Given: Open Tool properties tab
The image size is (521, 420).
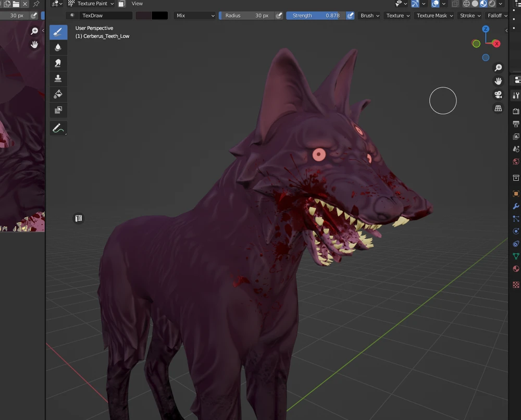Looking at the screenshot, I should tap(516, 96).
